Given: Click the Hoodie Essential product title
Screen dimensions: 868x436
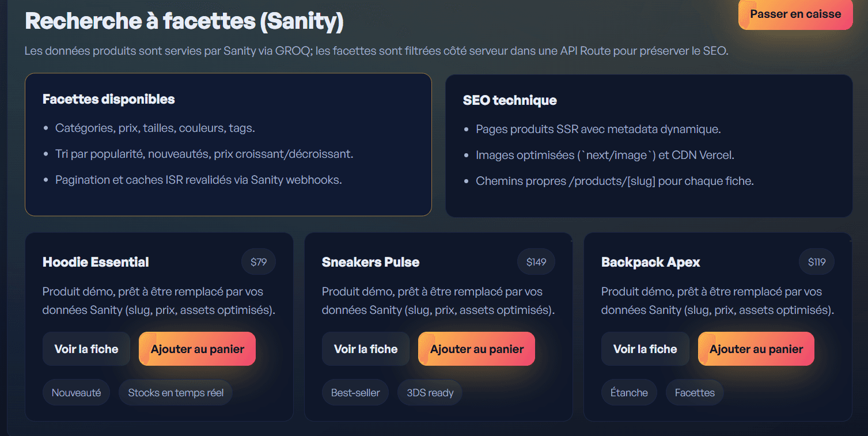Looking at the screenshot, I should click(96, 262).
